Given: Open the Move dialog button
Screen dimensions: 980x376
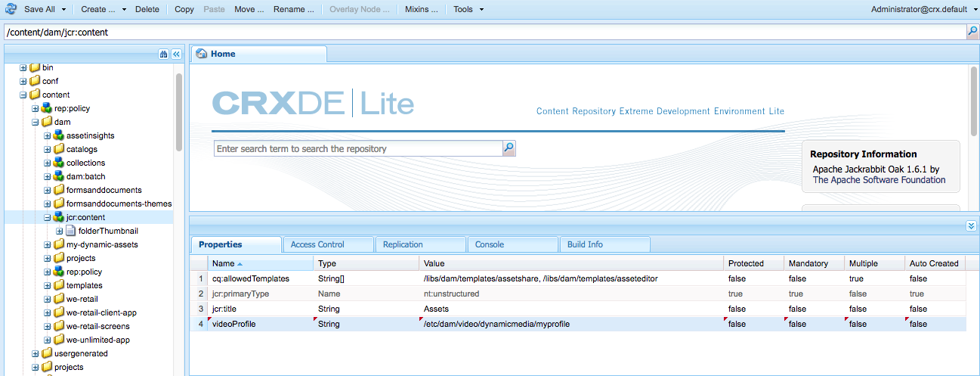Looking at the screenshot, I should point(249,9).
